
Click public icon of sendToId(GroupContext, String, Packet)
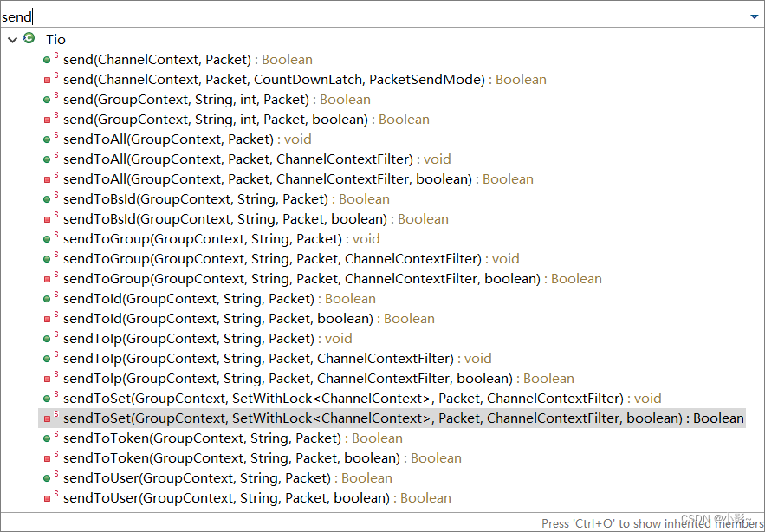[x=47, y=299]
